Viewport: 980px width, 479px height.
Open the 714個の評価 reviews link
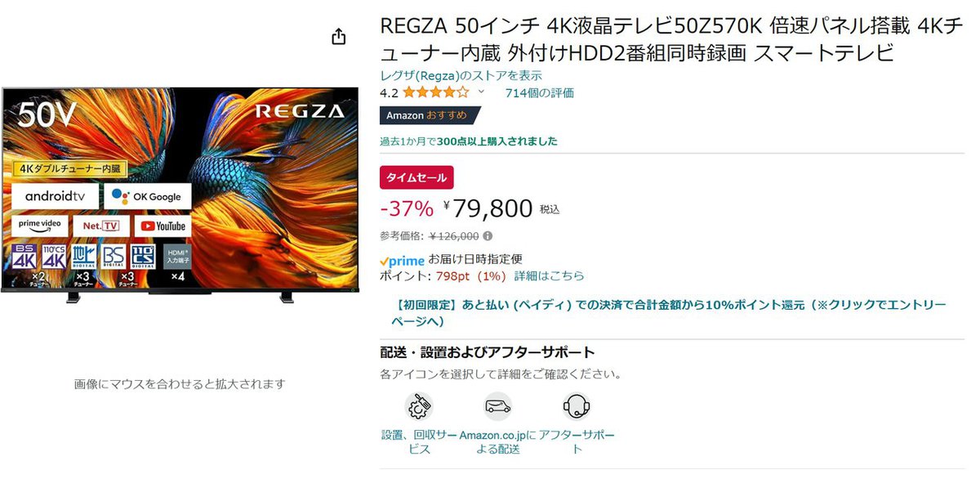click(x=541, y=92)
